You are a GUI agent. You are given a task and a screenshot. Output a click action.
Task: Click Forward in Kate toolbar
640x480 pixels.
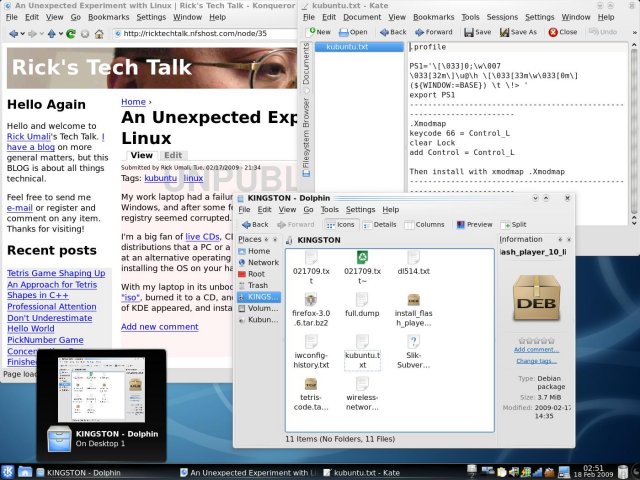[x=434, y=32]
